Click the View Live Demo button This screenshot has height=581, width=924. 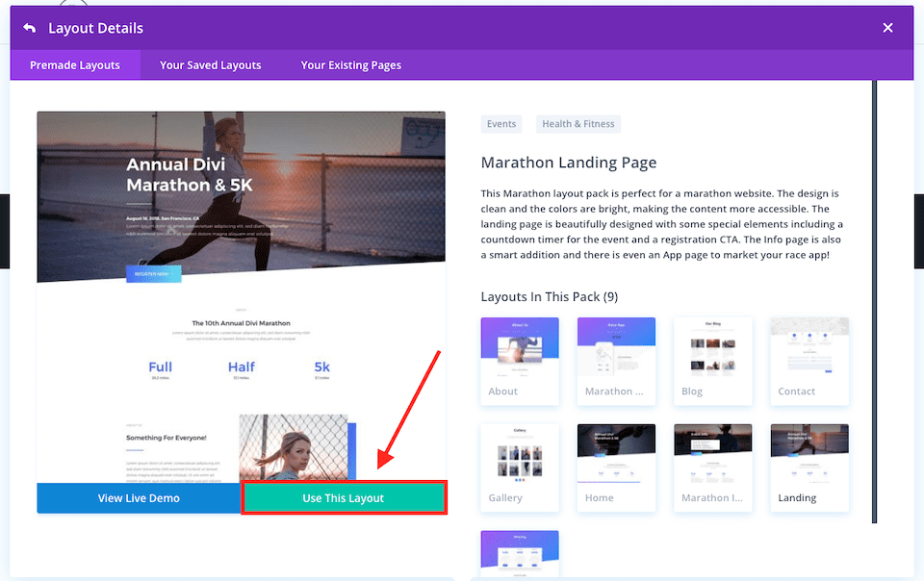(139, 497)
